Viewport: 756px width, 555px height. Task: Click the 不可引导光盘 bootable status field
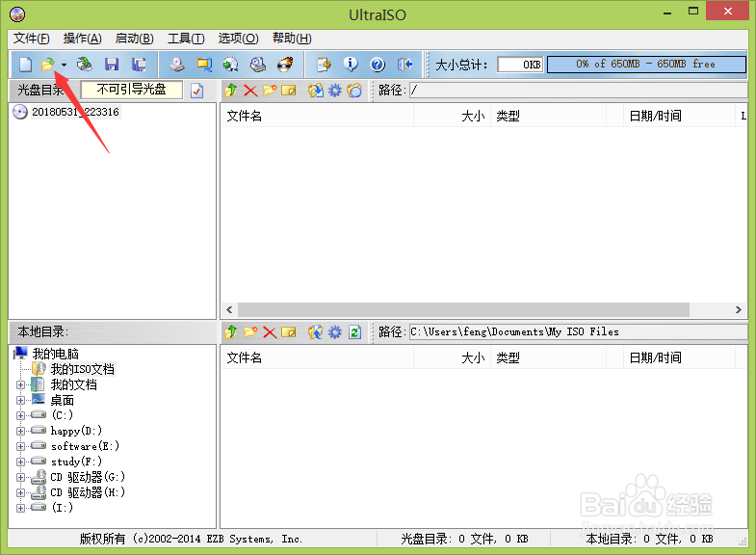[132, 90]
